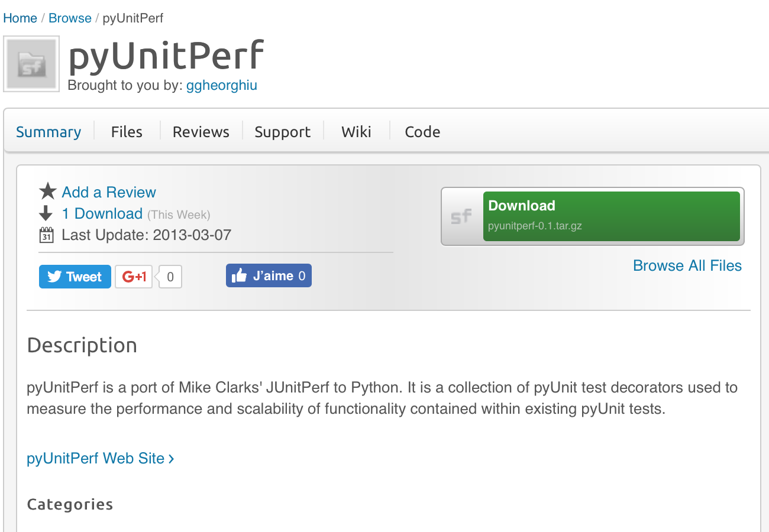Image resolution: width=769 pixels, height=532 pixels.
Task: Switch to the Files tab
Action: [x=126, y=132]
